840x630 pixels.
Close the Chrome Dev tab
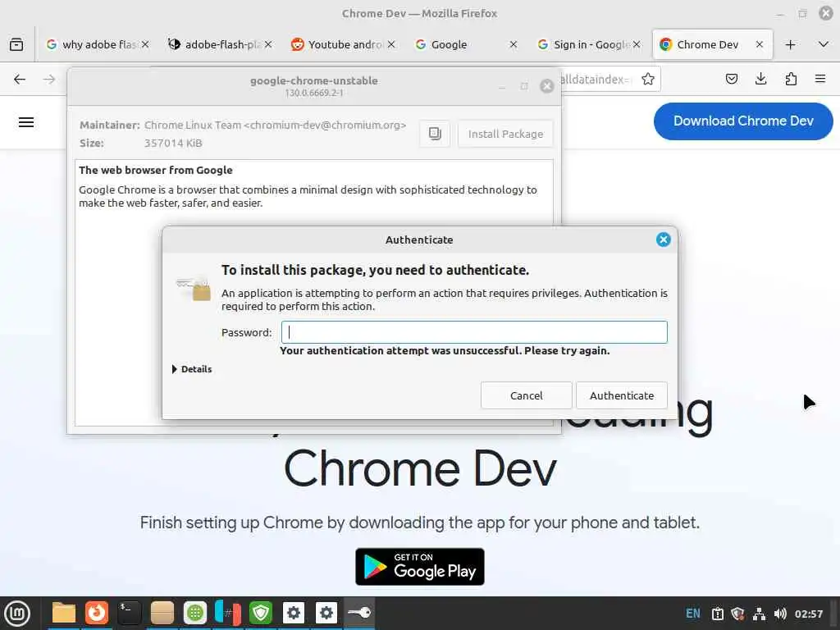tap(759, 44)
